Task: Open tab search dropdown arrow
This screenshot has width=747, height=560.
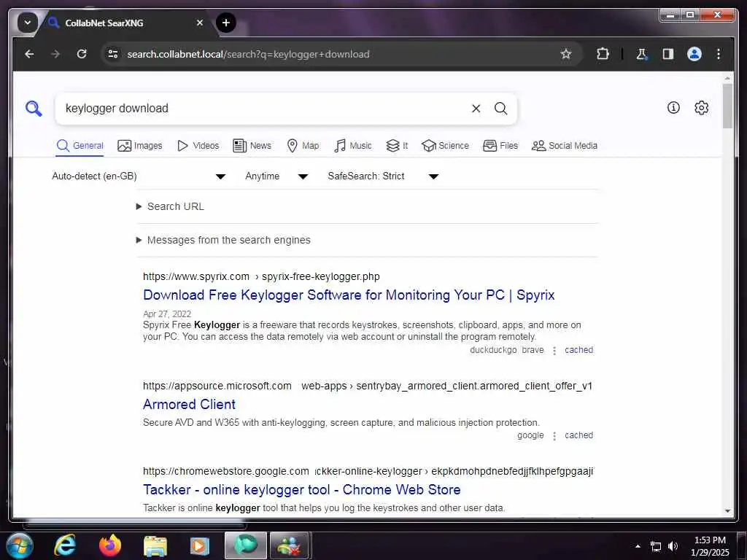Action: [28, 23]
